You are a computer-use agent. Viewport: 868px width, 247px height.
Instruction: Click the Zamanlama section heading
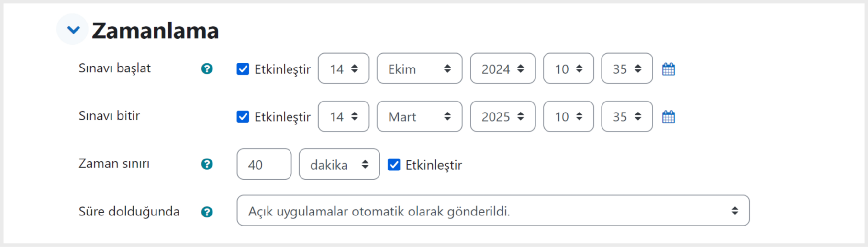[155, 31]
